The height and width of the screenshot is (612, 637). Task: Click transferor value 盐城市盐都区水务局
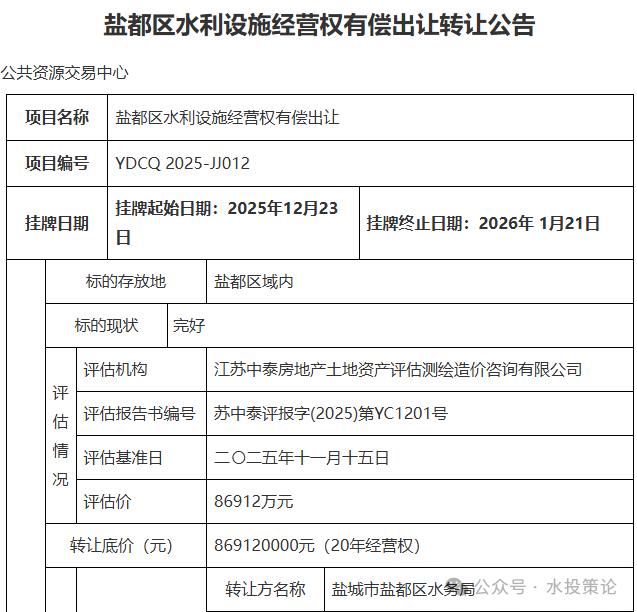point(403,589)
